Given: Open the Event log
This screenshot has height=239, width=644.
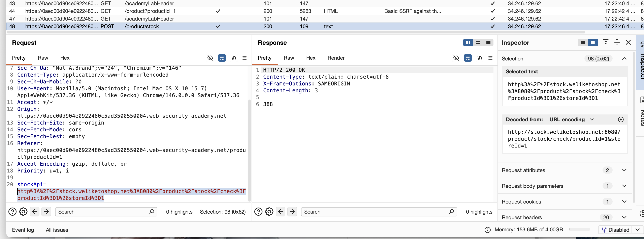Looking at the screenshot, I should pos(23,230).
